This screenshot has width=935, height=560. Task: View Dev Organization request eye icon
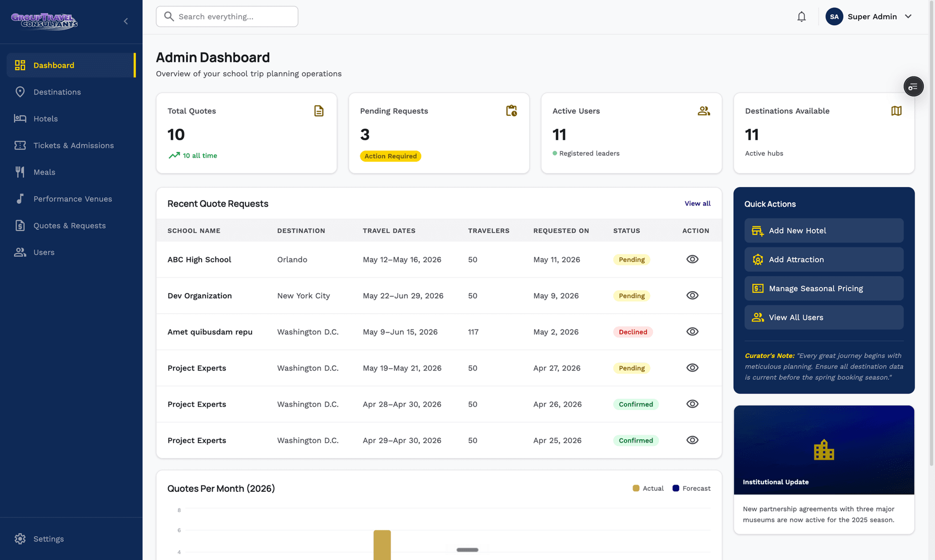692,296
